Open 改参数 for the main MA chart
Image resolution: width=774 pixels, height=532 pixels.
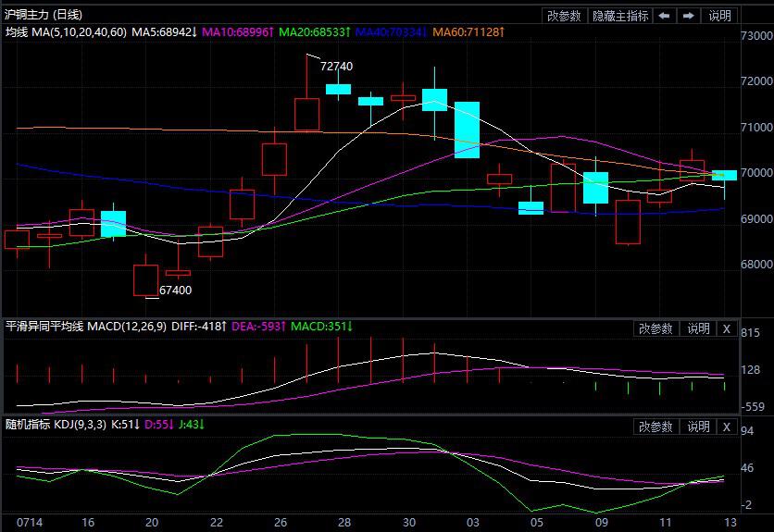565,16
